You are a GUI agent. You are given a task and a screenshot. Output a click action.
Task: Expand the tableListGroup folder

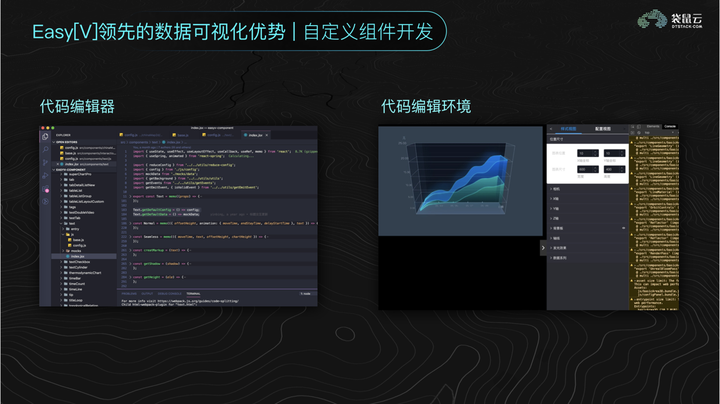(84, 196)
